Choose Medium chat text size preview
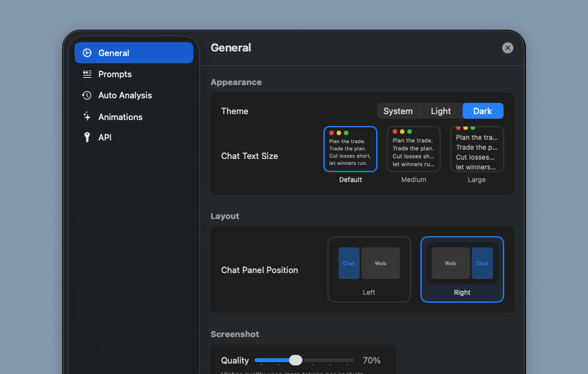 point(413,149)
